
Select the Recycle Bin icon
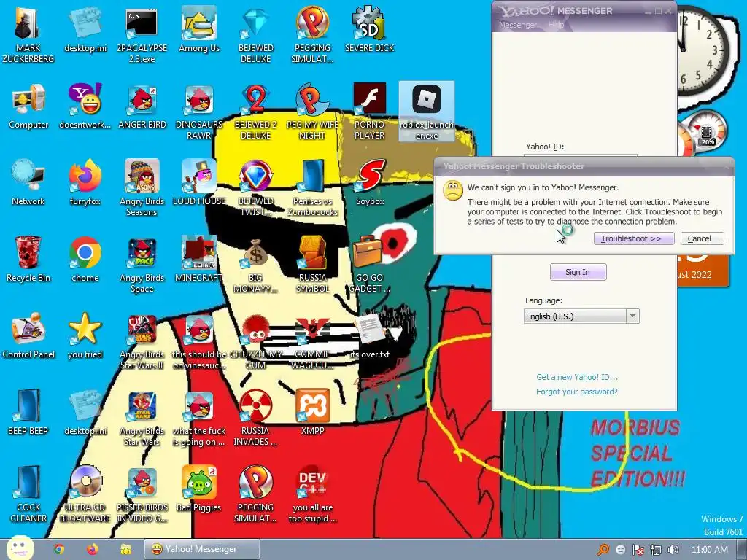pyautogui.click(x=28, y=260)
